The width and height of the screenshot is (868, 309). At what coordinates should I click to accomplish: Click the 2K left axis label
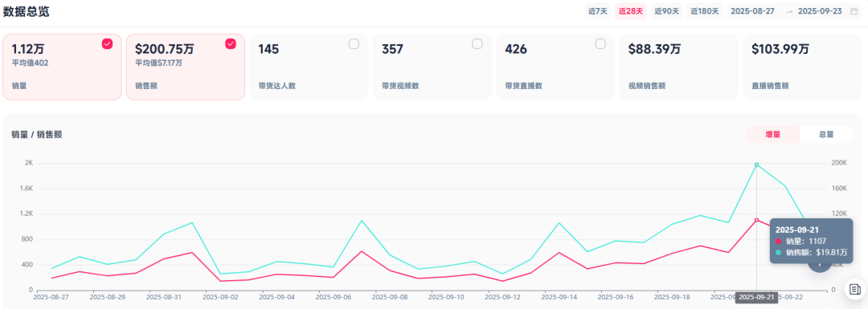[29, 163]
